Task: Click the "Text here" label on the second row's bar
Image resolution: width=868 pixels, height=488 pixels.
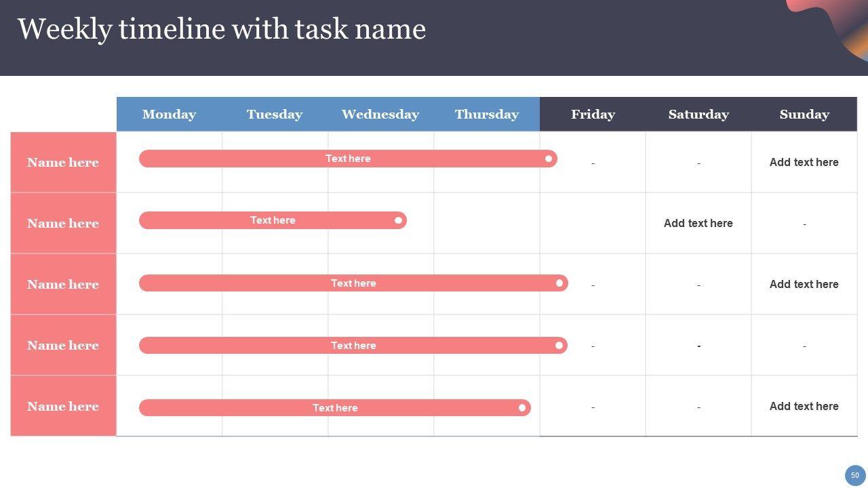Action: [273, 220]
